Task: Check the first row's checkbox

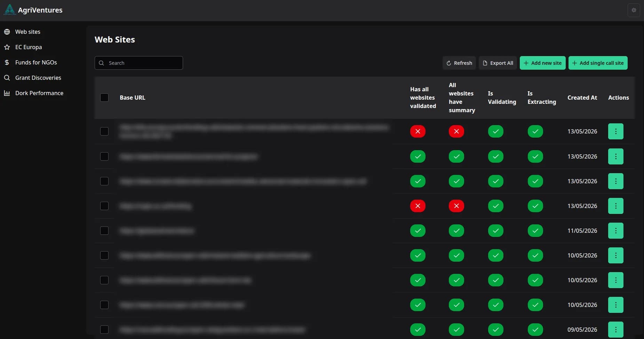Action: [x=104, y=131]
